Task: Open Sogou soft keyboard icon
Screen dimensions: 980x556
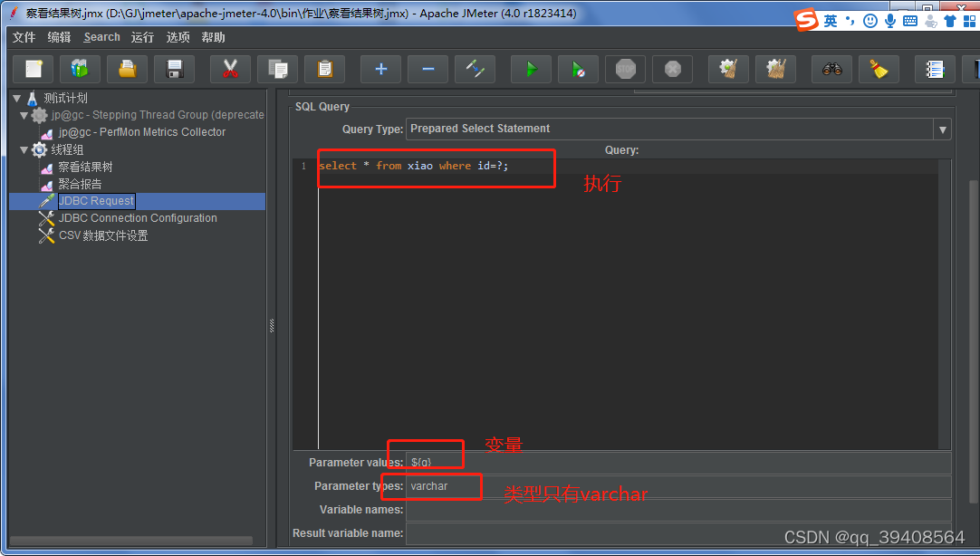Action: pyautogui.click(x=910, y=21)
